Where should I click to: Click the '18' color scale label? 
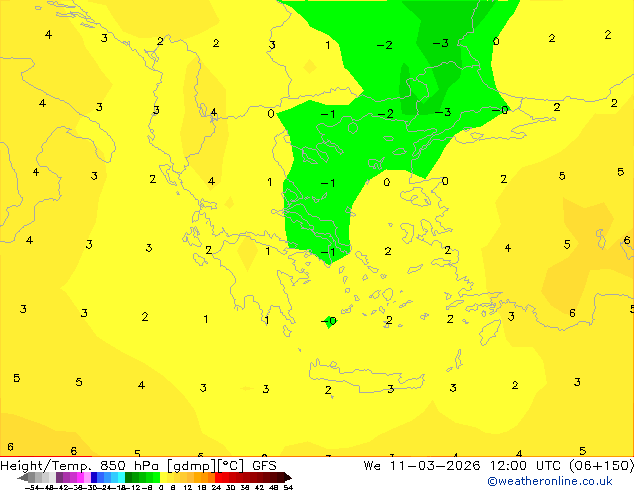pos(202,488)
